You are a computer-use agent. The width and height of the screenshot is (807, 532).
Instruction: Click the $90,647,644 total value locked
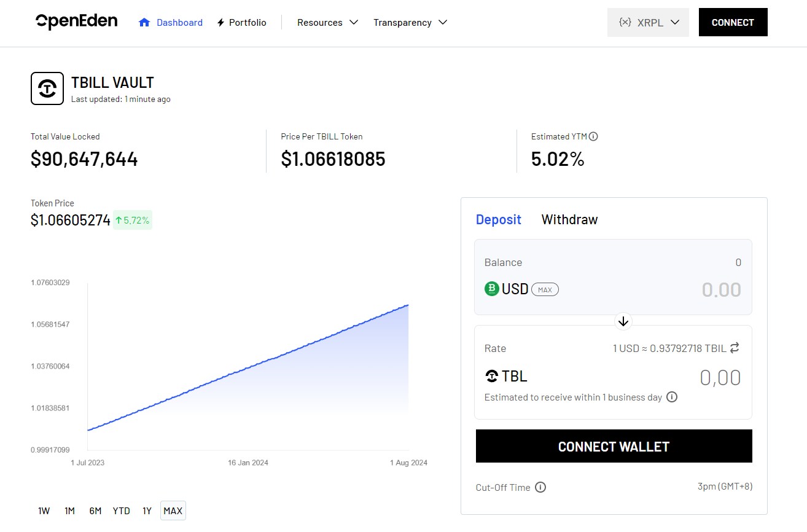pos(84,159)
